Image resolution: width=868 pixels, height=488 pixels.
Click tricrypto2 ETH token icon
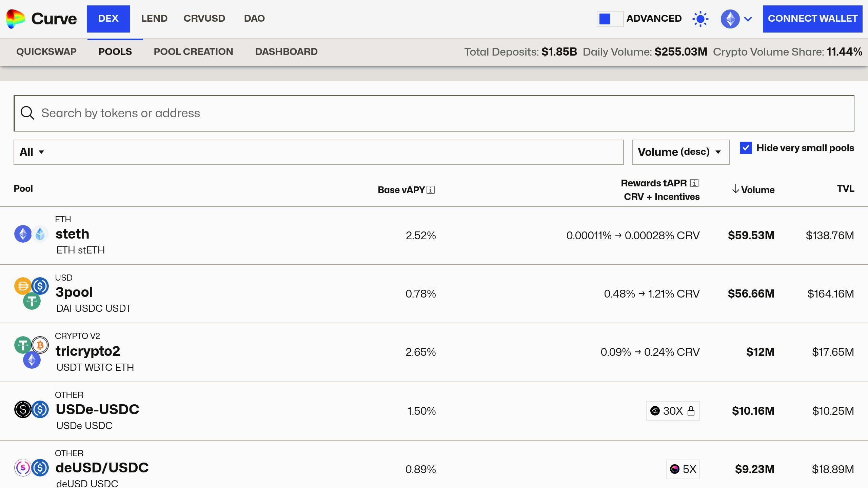tap(32, 360)
